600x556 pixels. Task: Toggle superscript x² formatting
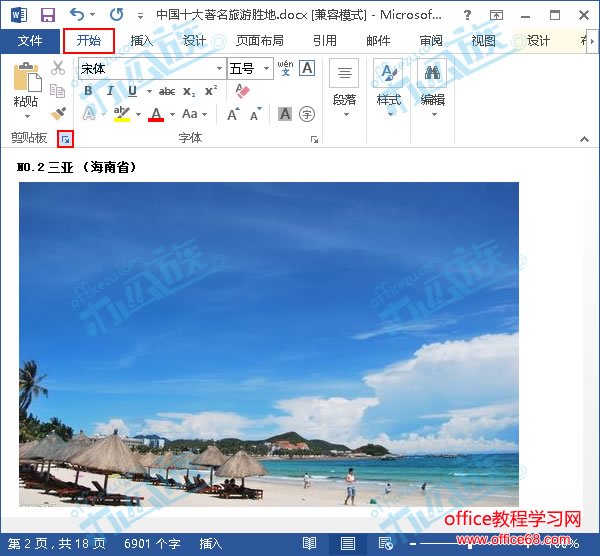211,91
